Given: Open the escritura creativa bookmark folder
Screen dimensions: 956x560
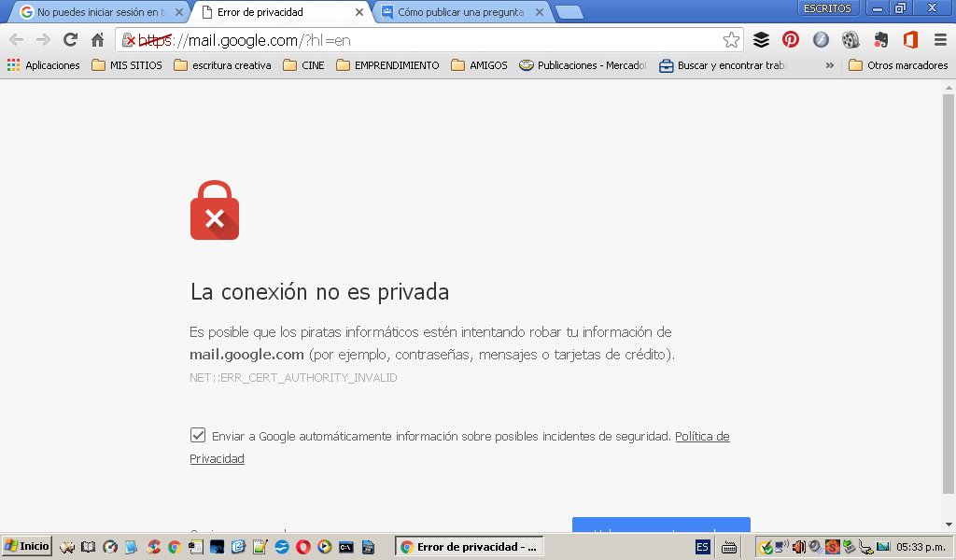Looking at the screenshot, I should tap(222, 65).
